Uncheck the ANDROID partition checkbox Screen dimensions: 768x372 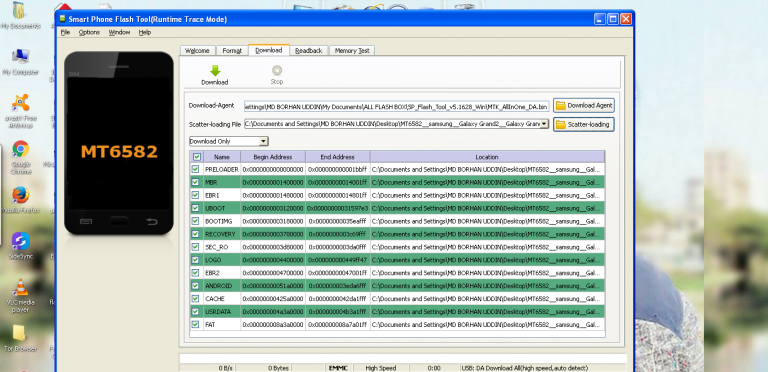[195, 285]
